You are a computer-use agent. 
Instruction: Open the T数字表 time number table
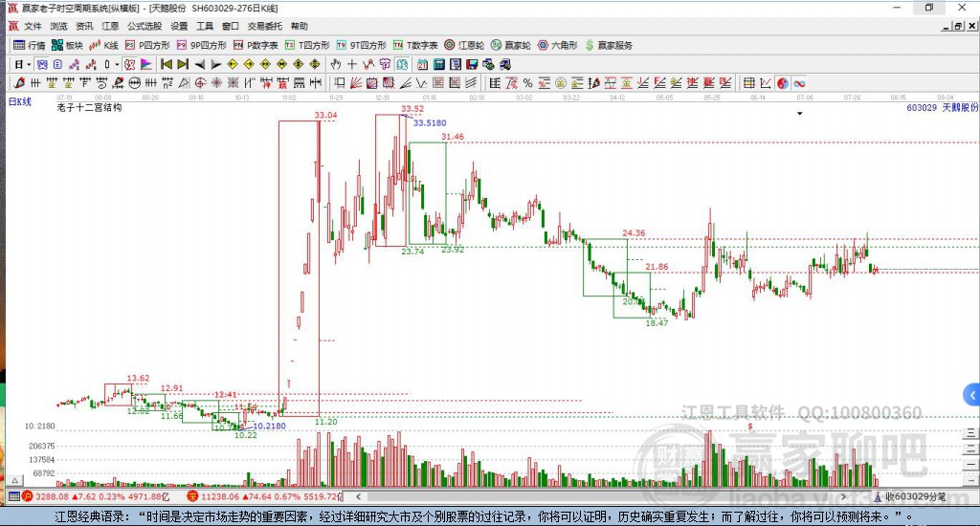[x=415, y=45]
